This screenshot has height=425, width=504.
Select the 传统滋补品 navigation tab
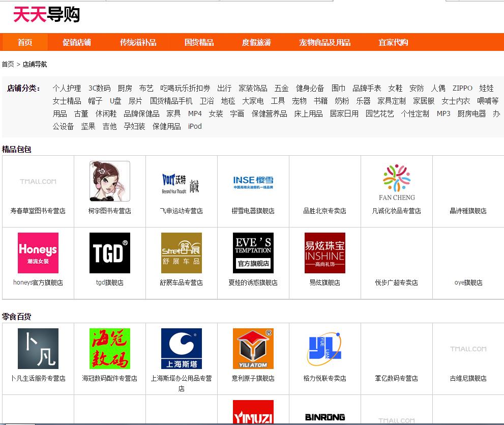tap(138, 42)
